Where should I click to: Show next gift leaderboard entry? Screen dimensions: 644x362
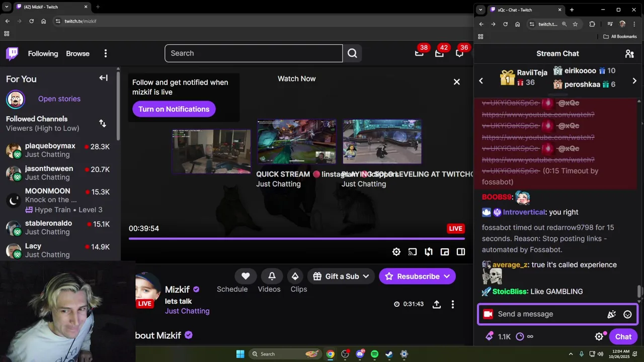[x=634, y=80]
